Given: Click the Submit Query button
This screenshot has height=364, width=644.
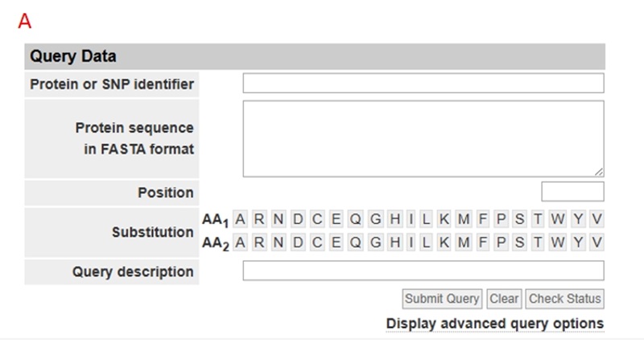Looking at the screenshot, I should pyautogui.click(x=442, y=299).
